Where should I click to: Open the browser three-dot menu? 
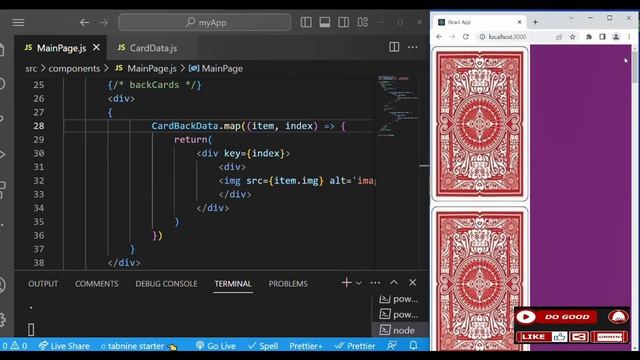(629, 37)
